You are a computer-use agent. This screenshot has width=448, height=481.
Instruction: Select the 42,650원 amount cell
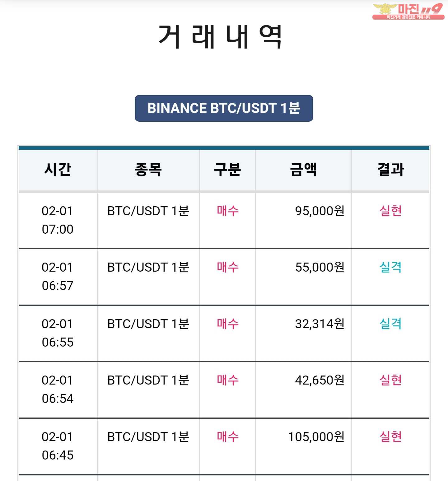pos(320,380)
